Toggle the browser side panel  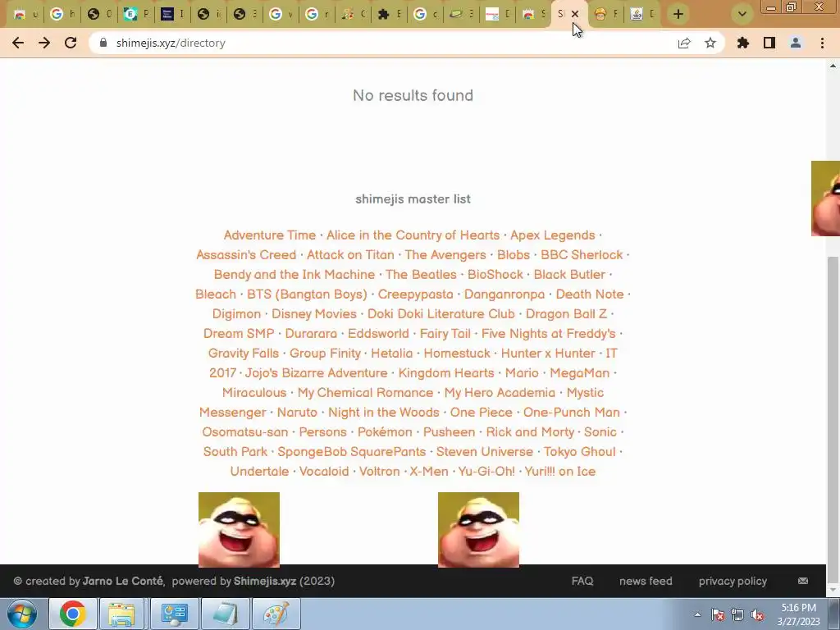pos(769,43)
